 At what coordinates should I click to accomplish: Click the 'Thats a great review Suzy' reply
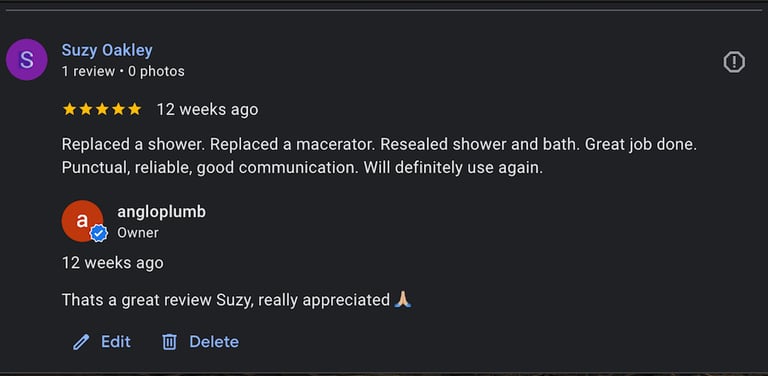[x=226, y=300]
